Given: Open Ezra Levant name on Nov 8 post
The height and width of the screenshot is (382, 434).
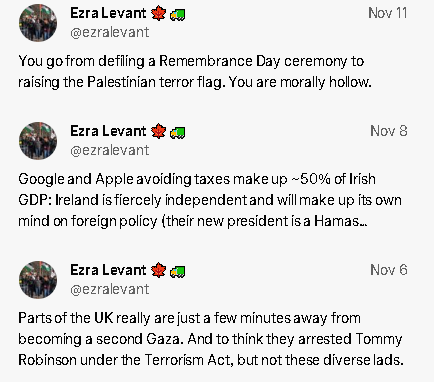Looking at the screenshot, I should (108, 131).
